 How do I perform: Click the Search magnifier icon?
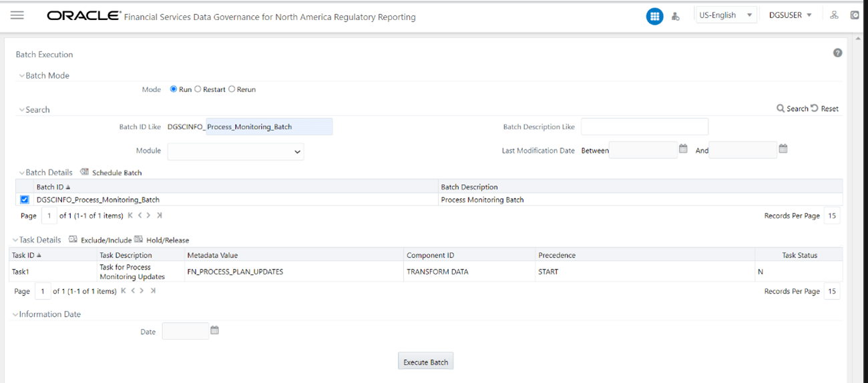pos(781,108)
